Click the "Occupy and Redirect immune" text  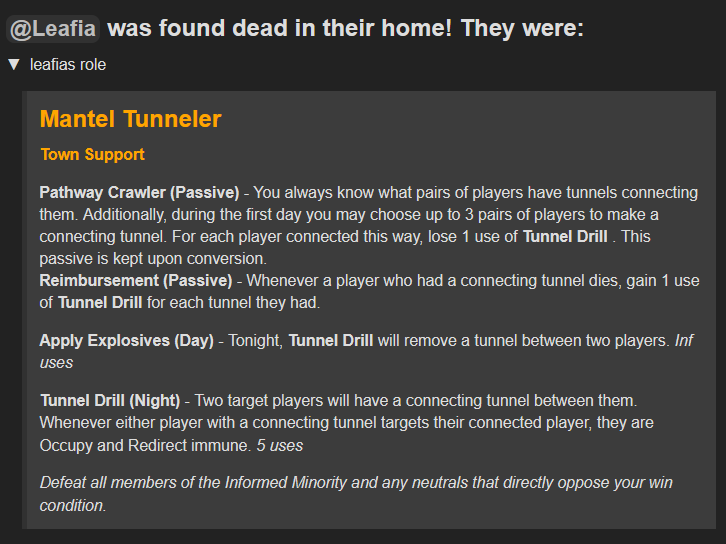[x=146, y=445]
